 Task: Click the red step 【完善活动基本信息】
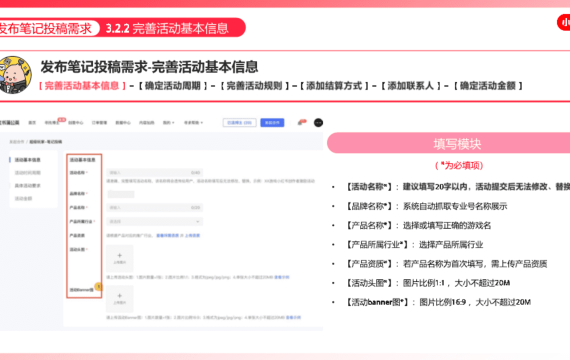(x=82, y=86)
